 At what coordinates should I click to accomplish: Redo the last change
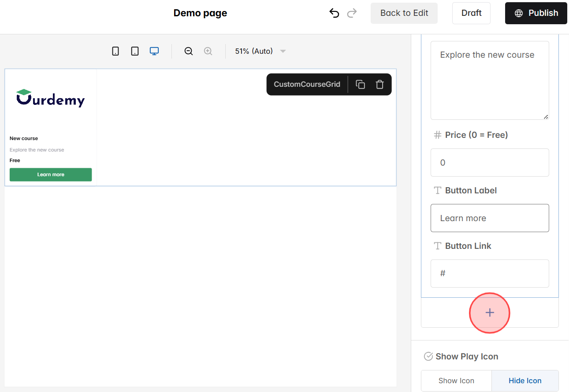pyautogui.click(x=352, y=13)
